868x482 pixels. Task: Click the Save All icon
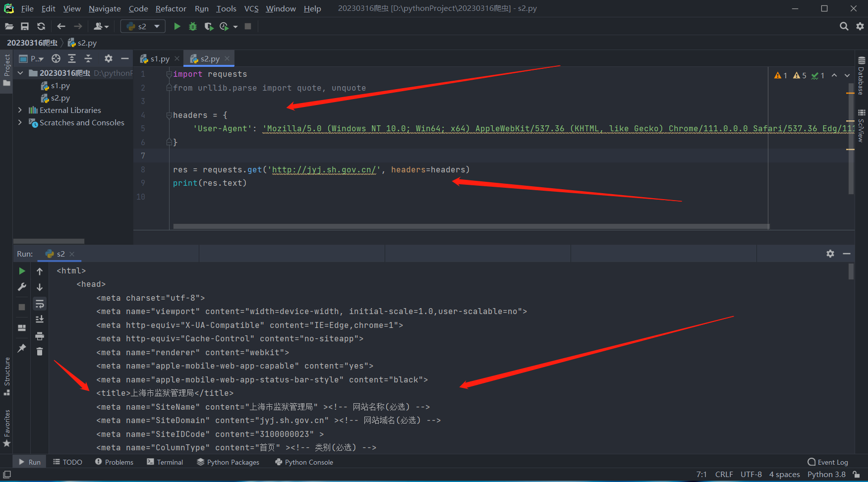25,26
